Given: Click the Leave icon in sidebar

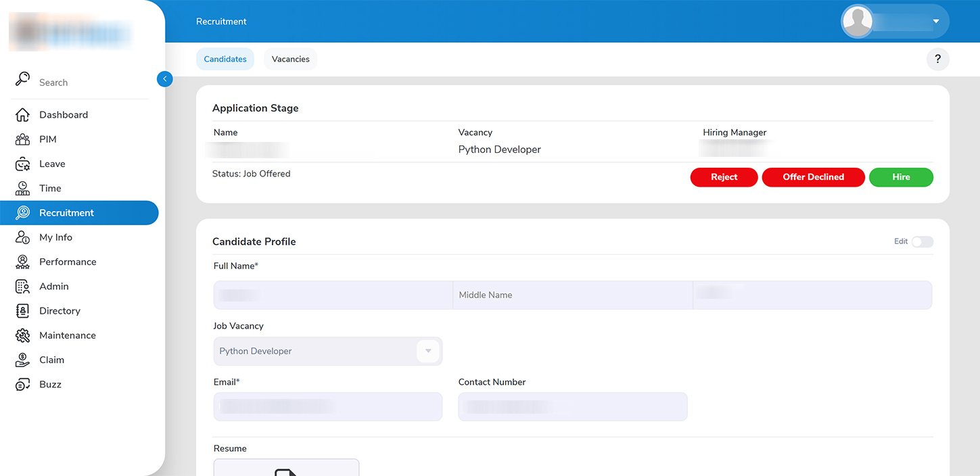Looking at the screenshot, I should [22, 164].
